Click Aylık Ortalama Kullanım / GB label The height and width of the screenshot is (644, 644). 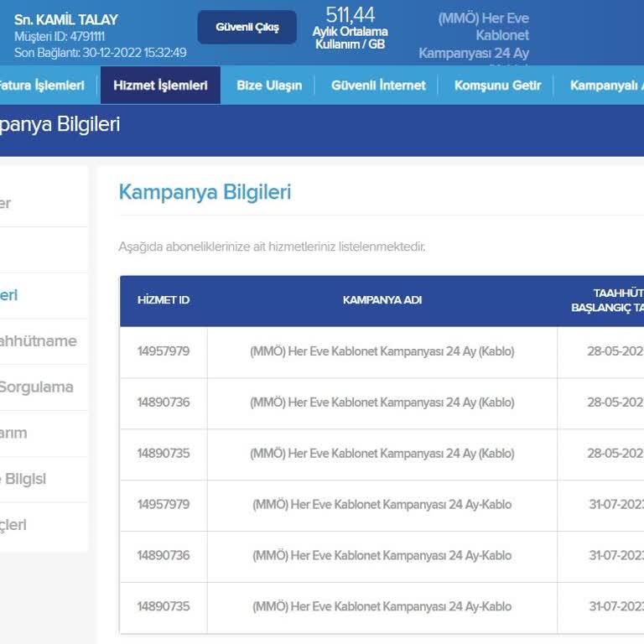[350, 38]
